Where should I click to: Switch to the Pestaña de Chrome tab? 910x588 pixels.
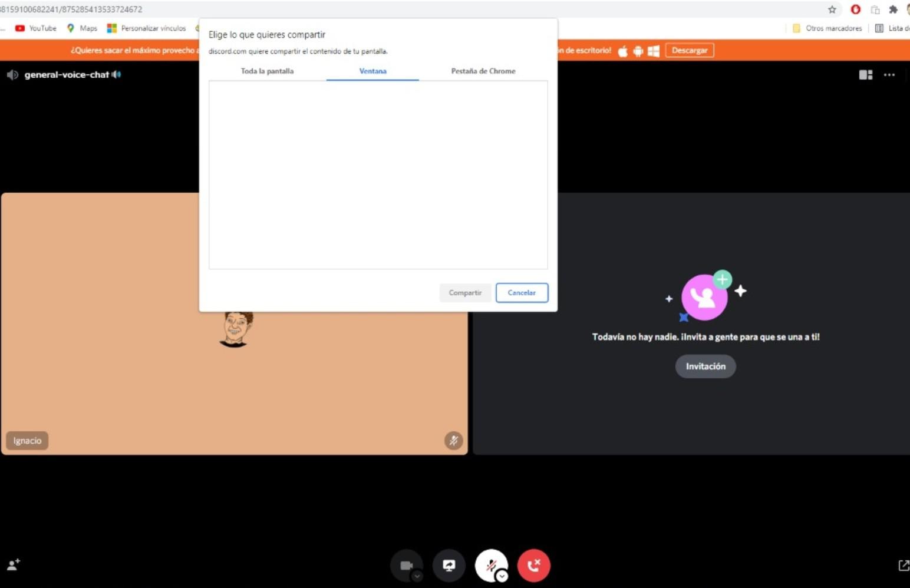point(483,71)
